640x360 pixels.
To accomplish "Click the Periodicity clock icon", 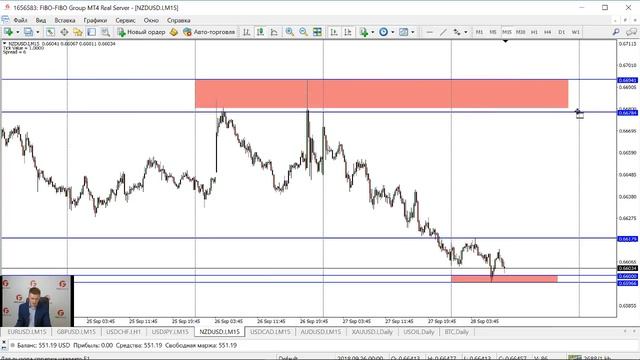I will [383, 32].
